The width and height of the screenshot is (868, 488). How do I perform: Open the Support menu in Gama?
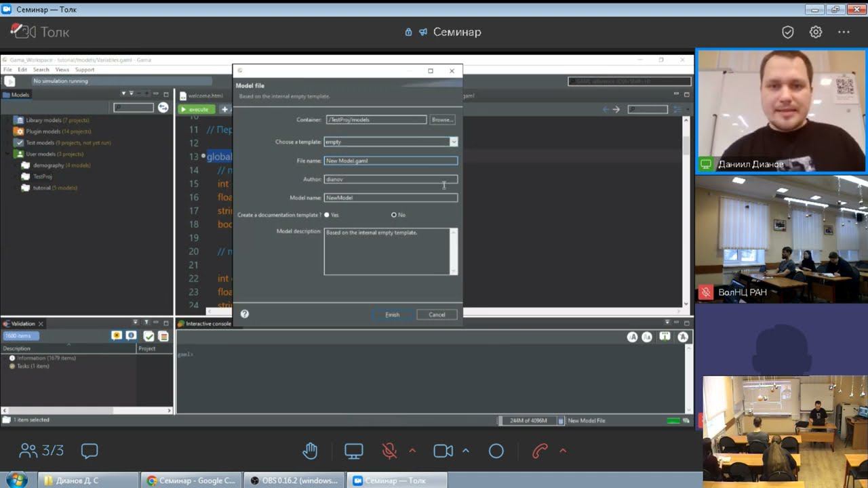tap(84, 70)
